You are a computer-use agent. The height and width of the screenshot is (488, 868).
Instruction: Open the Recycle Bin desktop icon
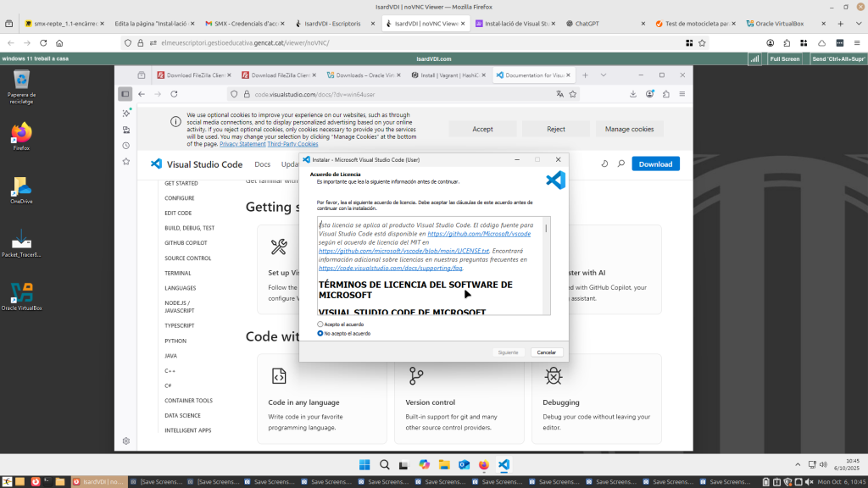[x=21, y=82]
